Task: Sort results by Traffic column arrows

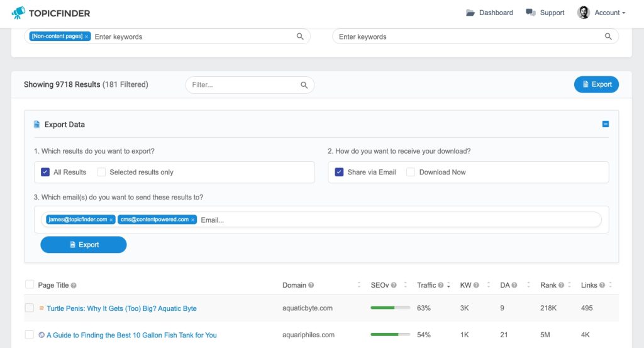Action: click(x=448, y=285)
